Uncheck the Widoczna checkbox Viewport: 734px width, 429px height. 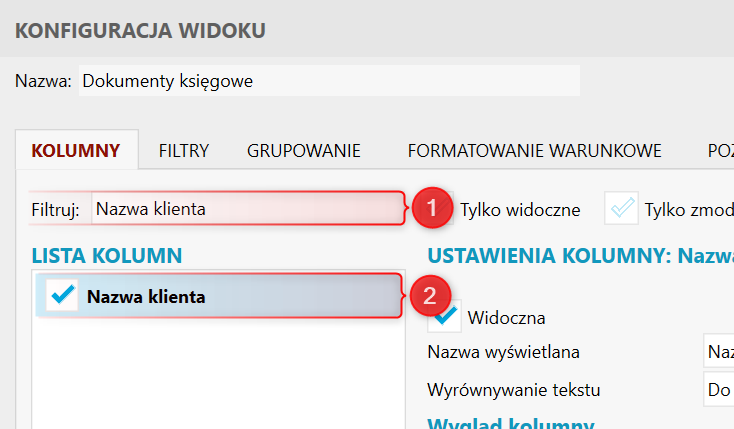pyautogui.click(x=443, y=317)
